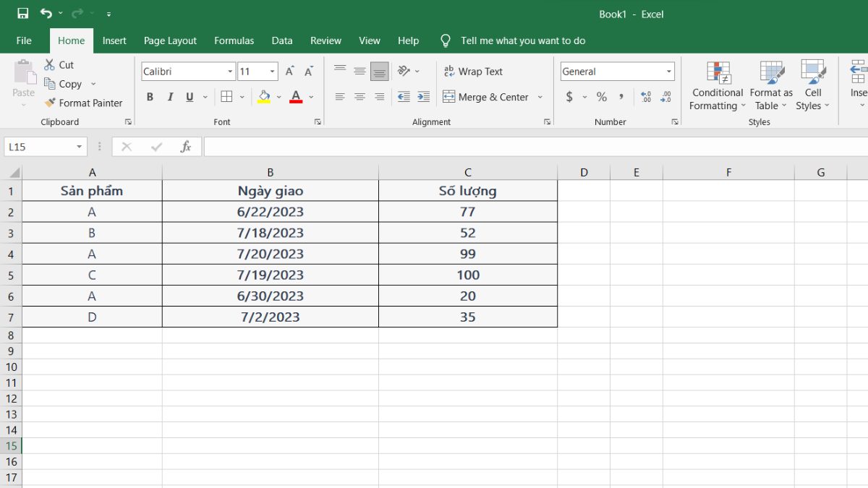This screenshot has width=868, height=488.
Task: Switch to the Formulas ribbon tab
Action: 234,40
